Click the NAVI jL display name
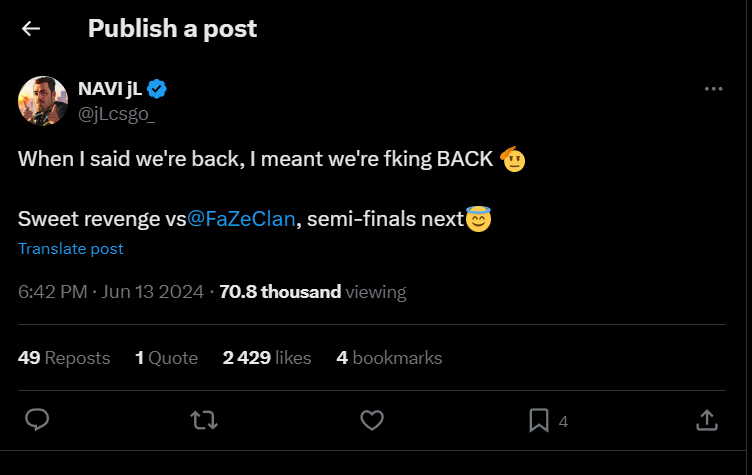The height and width of the screenshot is (475, 752). click(109, 90)
